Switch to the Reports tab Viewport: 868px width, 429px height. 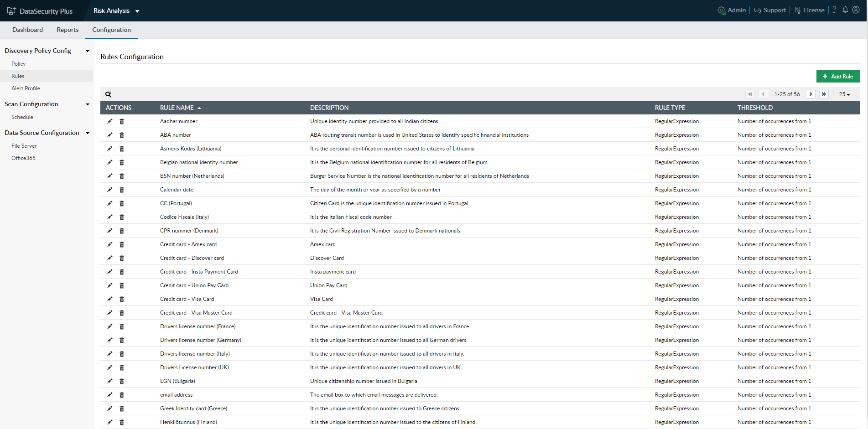tap(68, 30)
